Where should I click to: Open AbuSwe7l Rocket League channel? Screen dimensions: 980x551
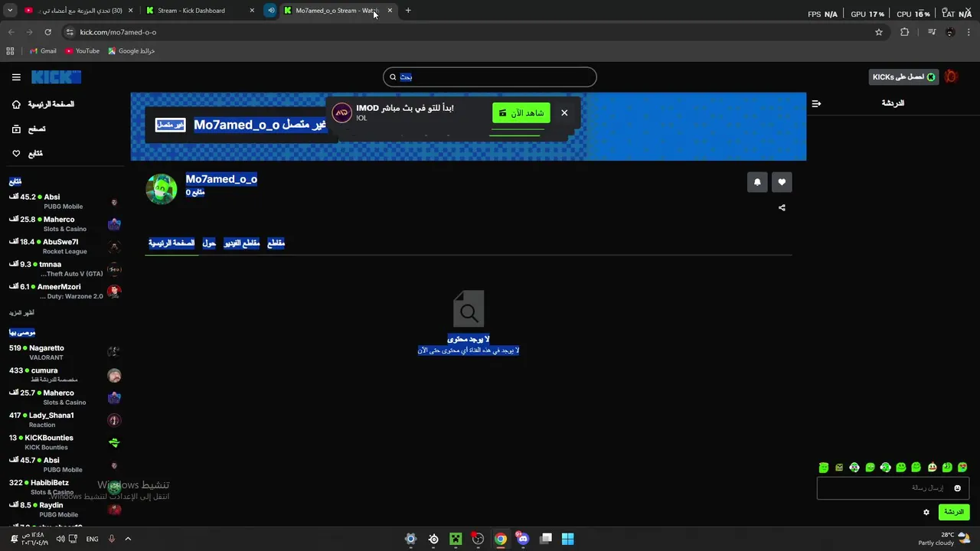click(65, 246)
